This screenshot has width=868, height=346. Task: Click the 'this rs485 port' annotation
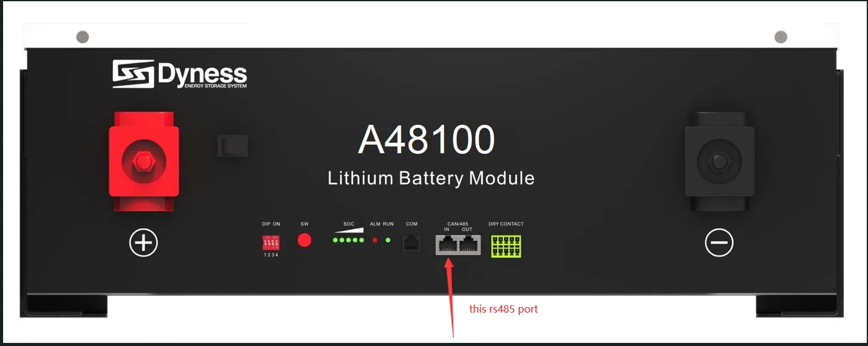click(503, 309)
